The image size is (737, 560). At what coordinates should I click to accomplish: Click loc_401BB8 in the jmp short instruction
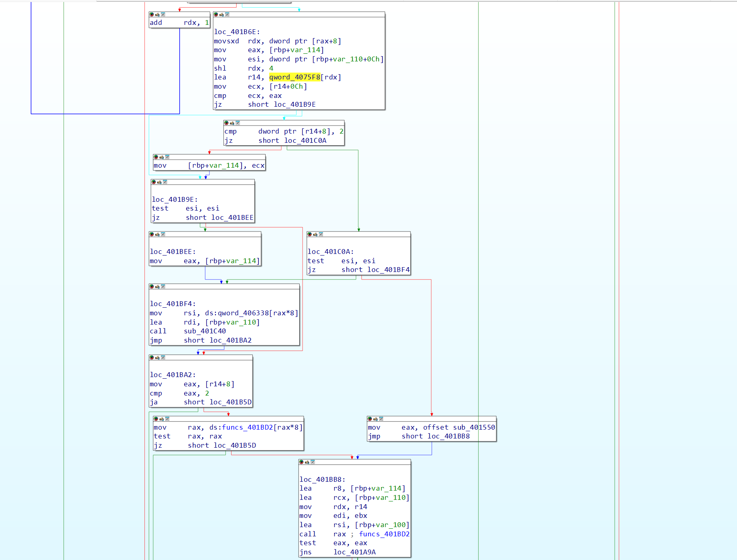(x=448, y=436)
